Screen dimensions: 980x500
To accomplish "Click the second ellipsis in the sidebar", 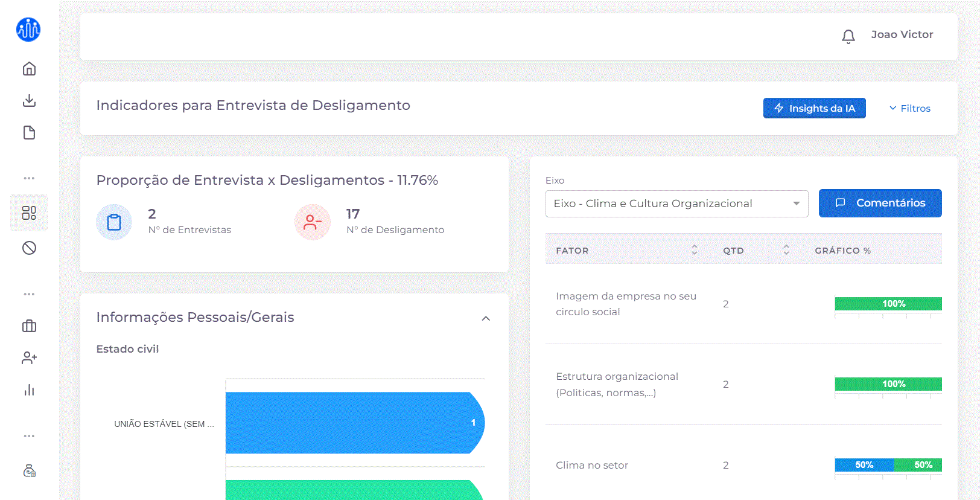I will (29, 294).
